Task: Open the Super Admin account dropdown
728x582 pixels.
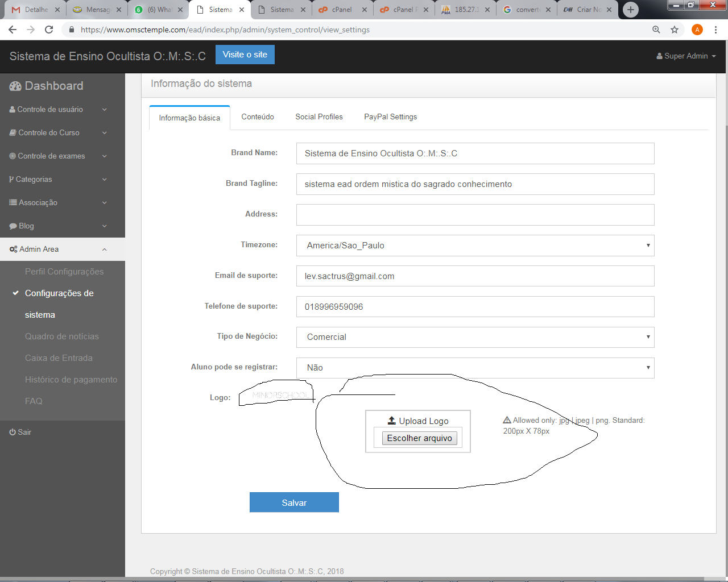Action: coord(686,56)
